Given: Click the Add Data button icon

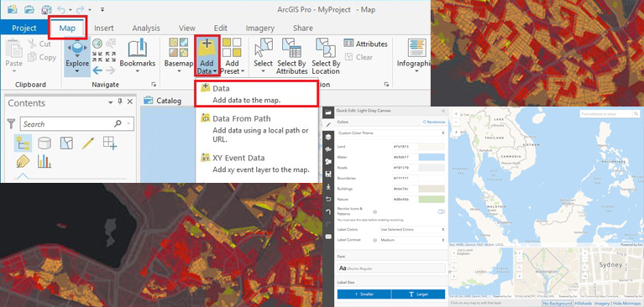Looking at the screenshot, I should point(207,47).
